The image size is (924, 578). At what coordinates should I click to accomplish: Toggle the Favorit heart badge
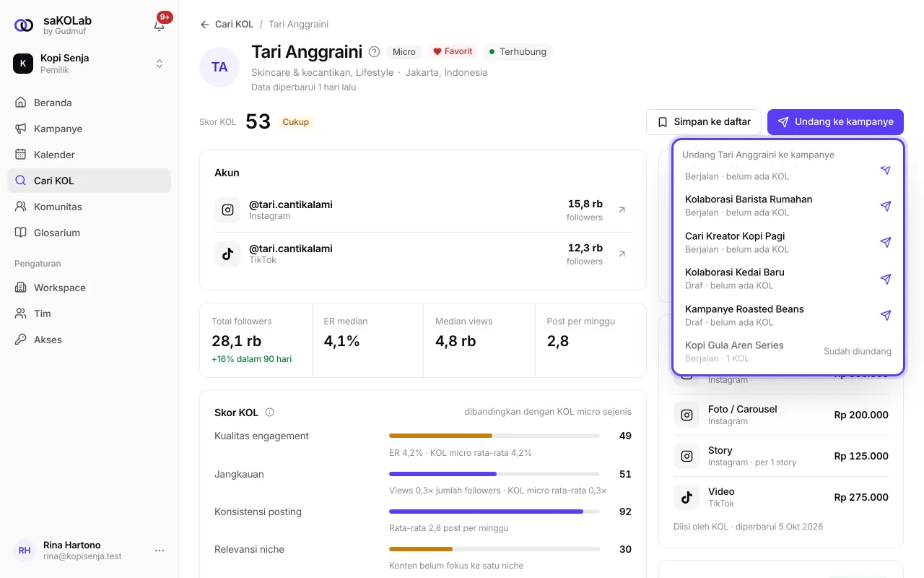pos(453,52)
